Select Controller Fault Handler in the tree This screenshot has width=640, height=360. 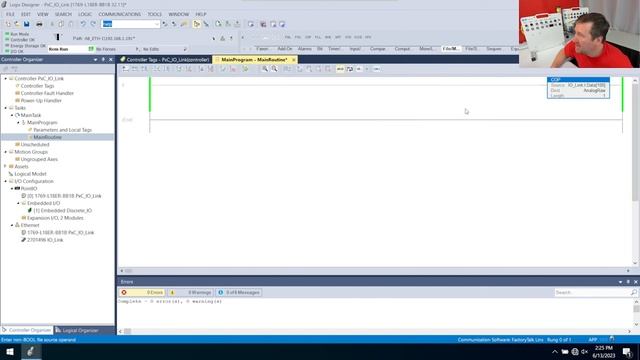(47, 93)
